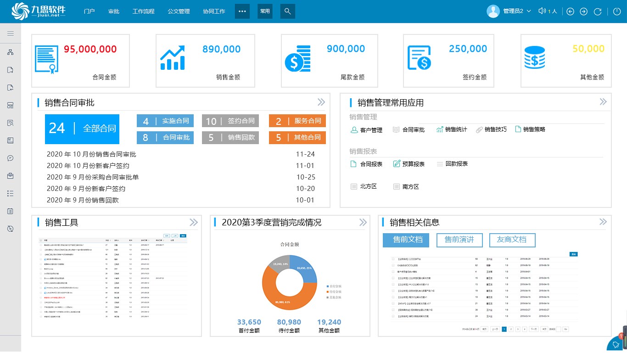This screenshot has width=627, height=364.
Task: Click the speaker online users icon
Action: click(x=542, y=11)
